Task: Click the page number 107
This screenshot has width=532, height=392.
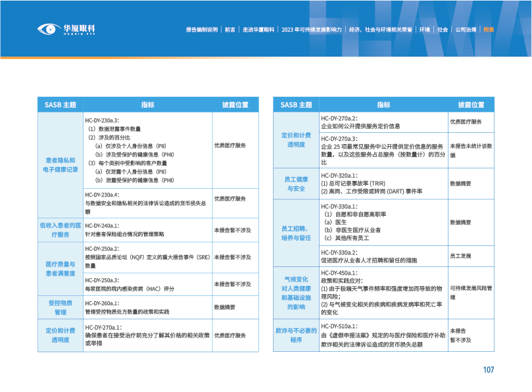Action: 488,370
